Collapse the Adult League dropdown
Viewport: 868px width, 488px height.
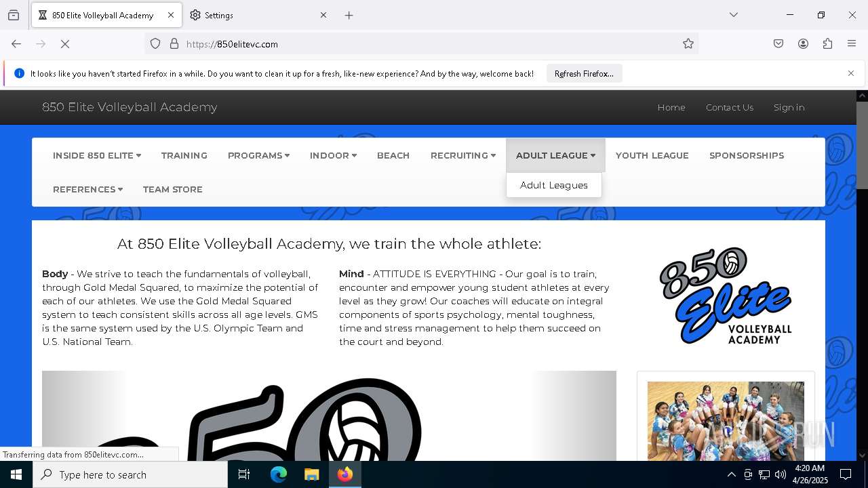tap(555, 155)
